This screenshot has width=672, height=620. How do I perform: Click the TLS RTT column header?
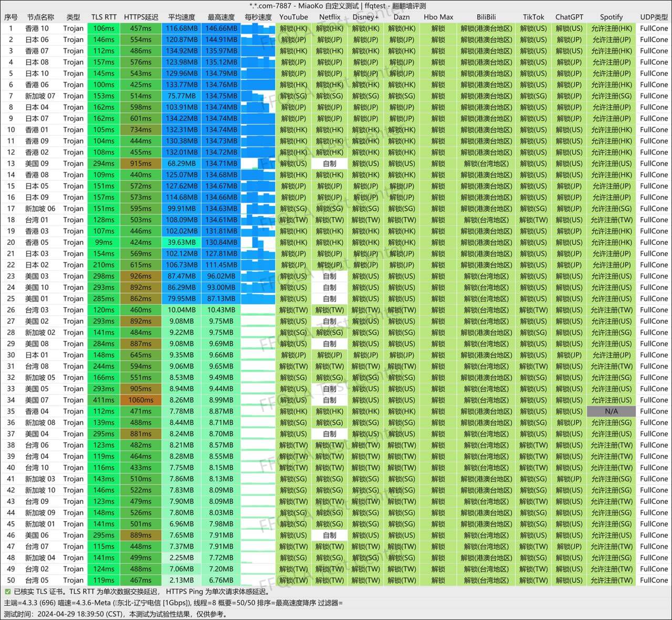(104, 17)
